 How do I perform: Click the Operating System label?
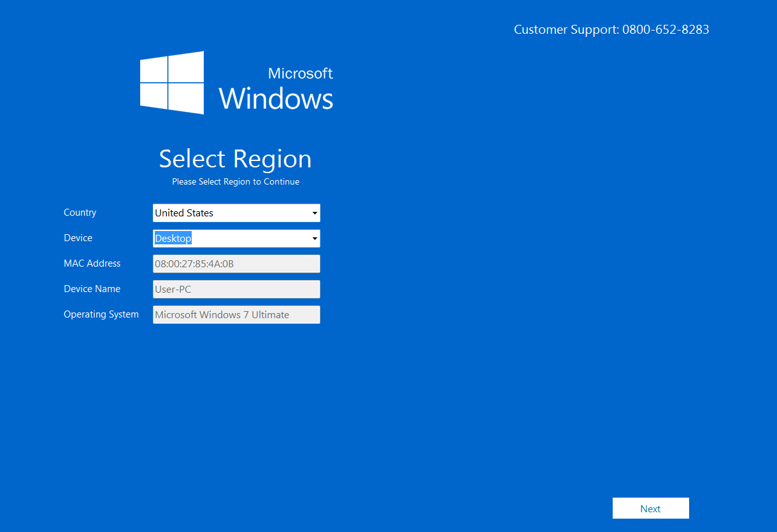coord(101,314)
